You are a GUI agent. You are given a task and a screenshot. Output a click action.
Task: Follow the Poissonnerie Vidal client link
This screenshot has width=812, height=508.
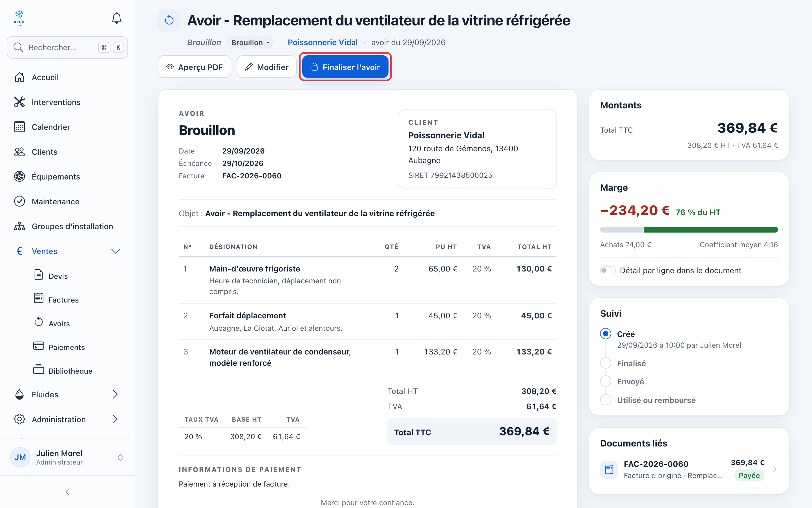(x=323, y=42)
